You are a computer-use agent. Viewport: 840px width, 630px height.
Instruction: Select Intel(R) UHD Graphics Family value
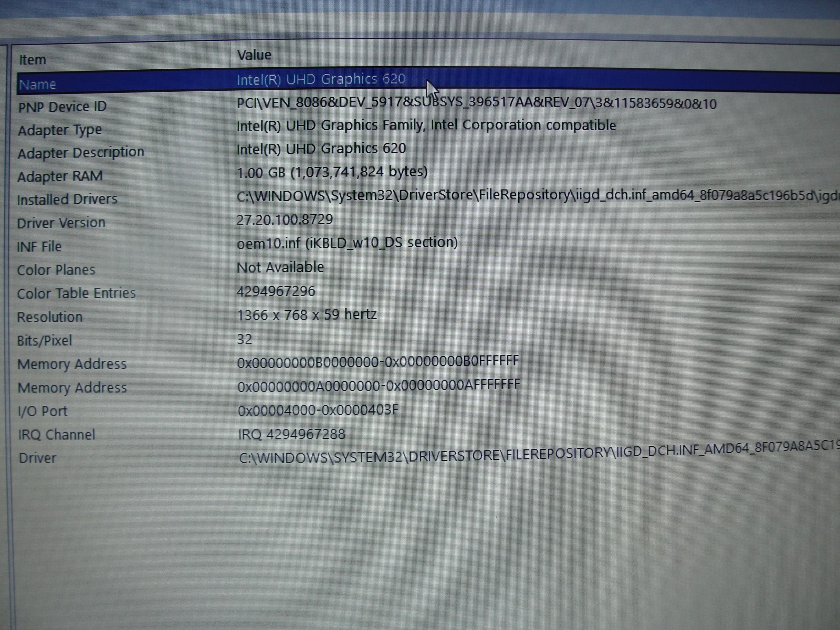pos(426,125)
